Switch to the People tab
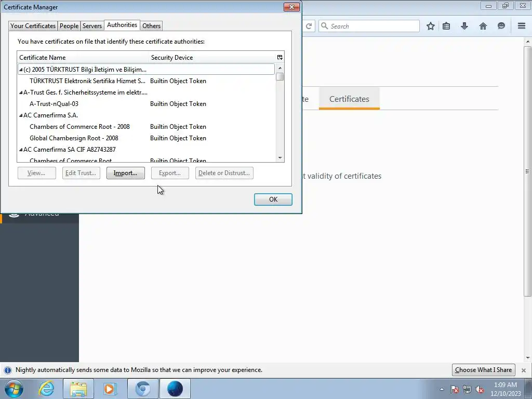Viewport: 532px width, 399px height. 69,26
